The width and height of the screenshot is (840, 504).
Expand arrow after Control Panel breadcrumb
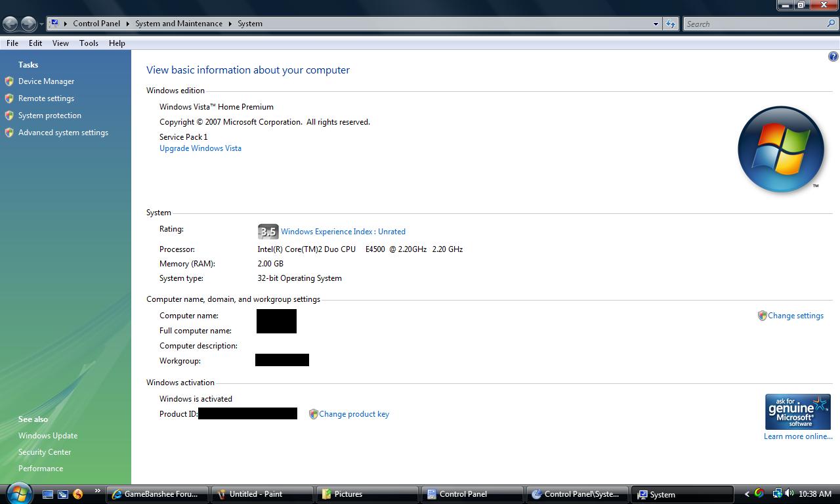(128, 24)
